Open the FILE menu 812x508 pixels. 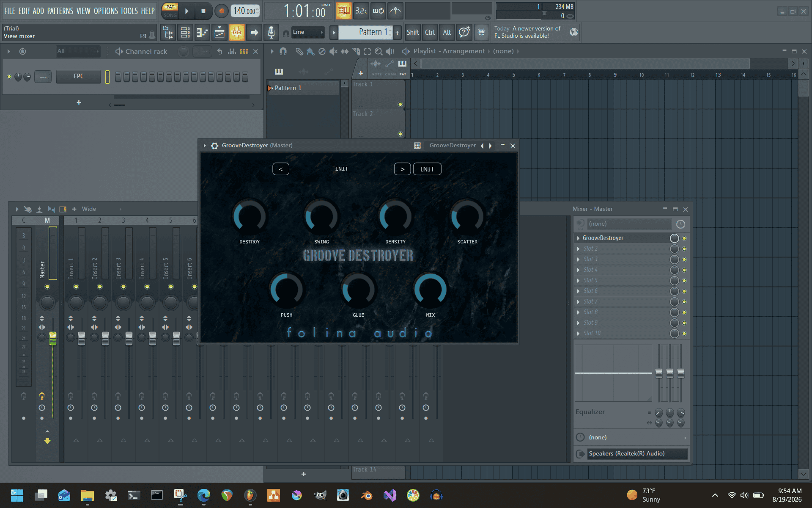(9, 11)
